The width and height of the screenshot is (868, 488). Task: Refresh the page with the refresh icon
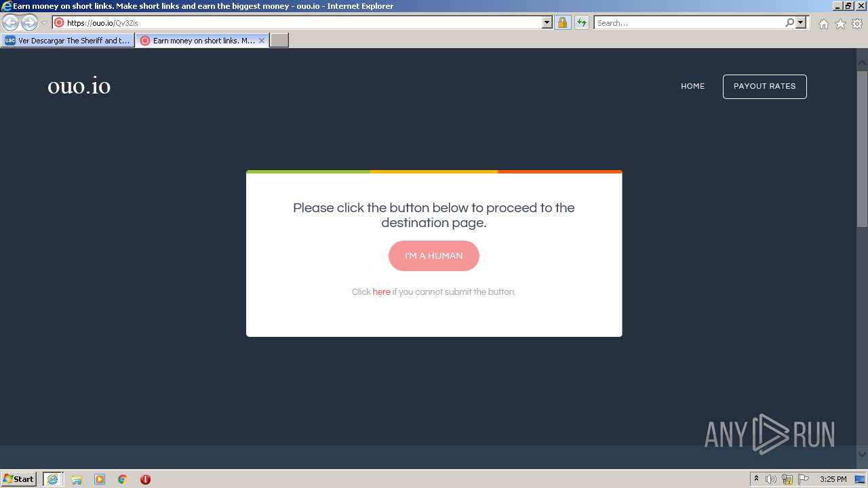[x=581, y=22]
